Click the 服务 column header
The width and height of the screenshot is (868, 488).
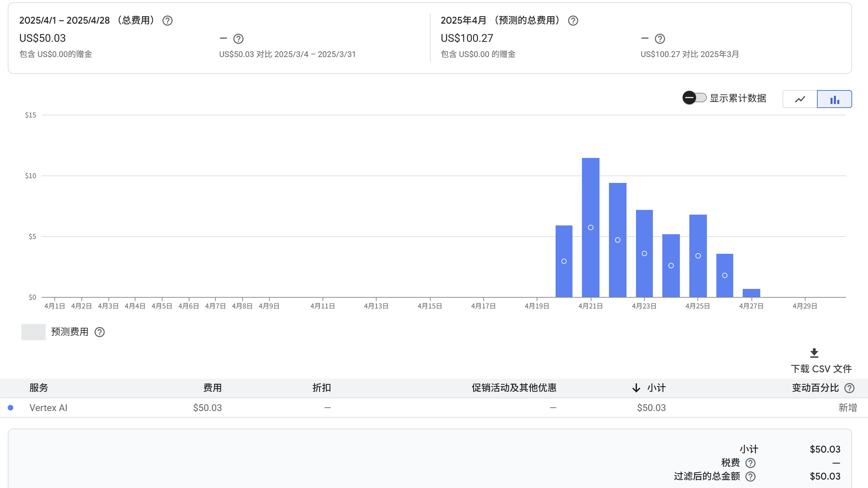(x=39, y=388)
